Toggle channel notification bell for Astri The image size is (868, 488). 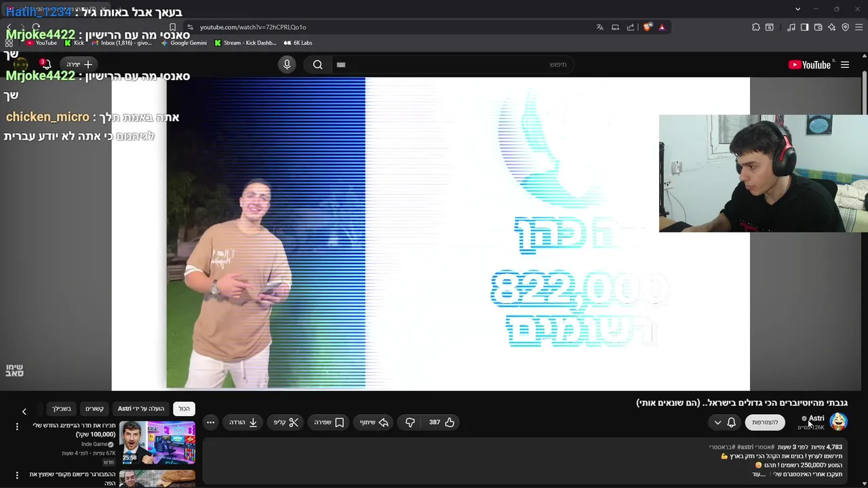(x=731, y=422)
